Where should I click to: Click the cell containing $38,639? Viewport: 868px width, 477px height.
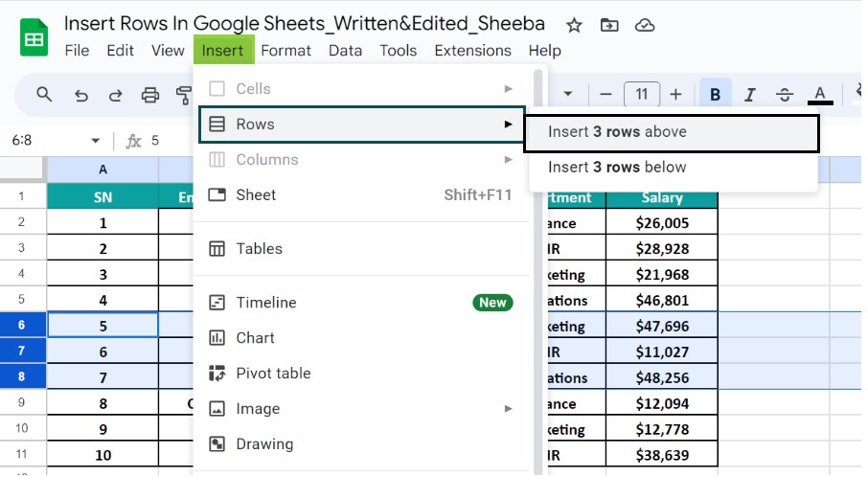click(x=662, y=455)
